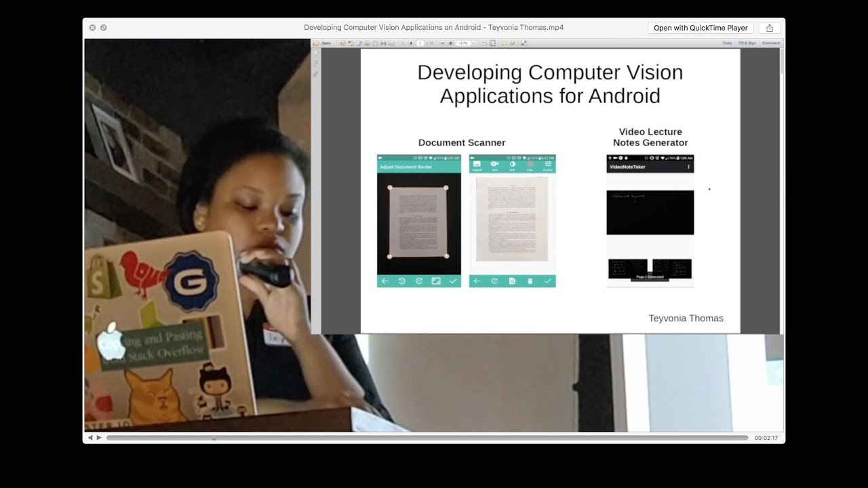This screenshot has height=488, width=868.
Task: Click the Adjust Document Border phone screenshot
Action: 419,221
